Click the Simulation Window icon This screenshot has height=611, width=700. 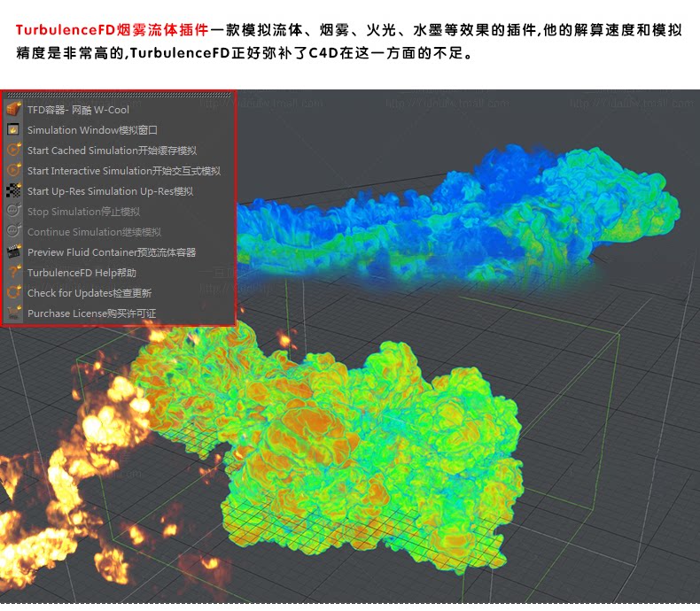coord(14,130)
